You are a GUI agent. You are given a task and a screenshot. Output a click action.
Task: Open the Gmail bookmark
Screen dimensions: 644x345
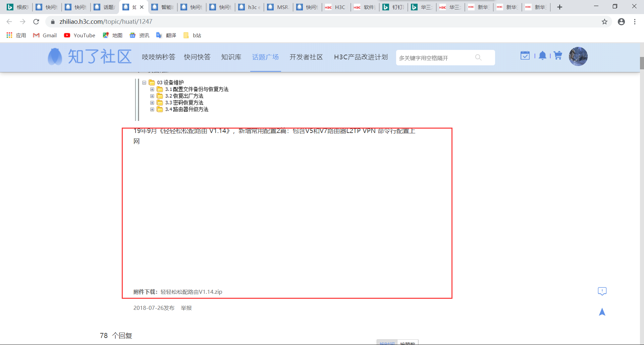[45, 35]
